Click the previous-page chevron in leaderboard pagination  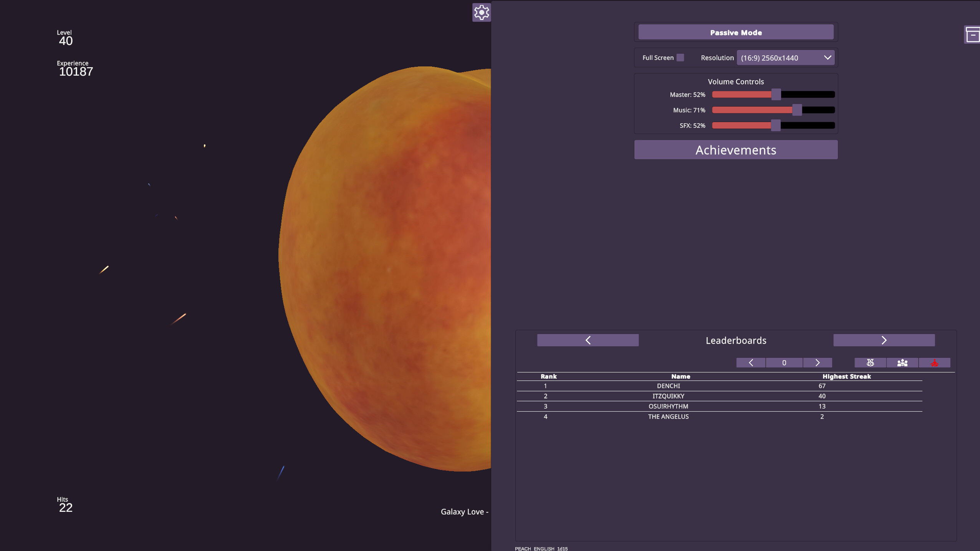tap(751, 362)
